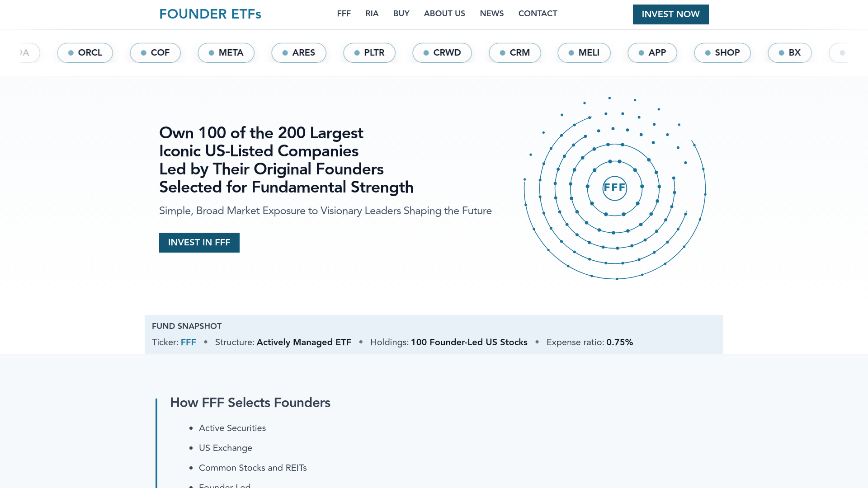Click the FFF ticker link in Fund Snapshot
Viewport: 868px width, 488px height.
[188, 342]
